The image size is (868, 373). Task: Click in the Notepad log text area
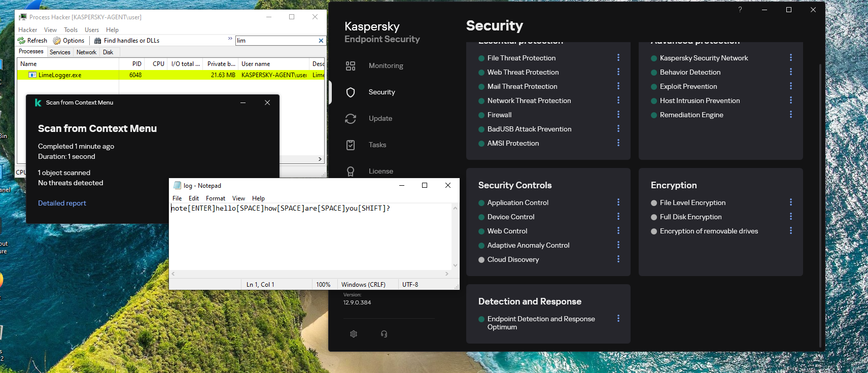(310, 237)
